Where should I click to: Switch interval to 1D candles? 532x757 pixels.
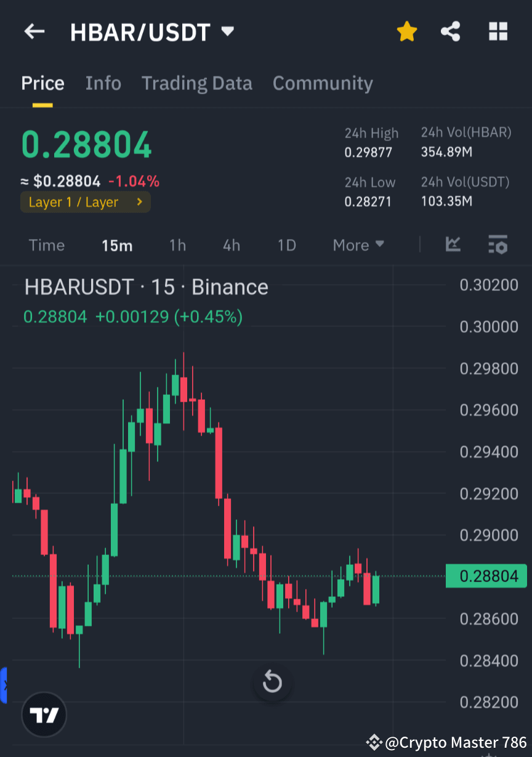(286, 245)
